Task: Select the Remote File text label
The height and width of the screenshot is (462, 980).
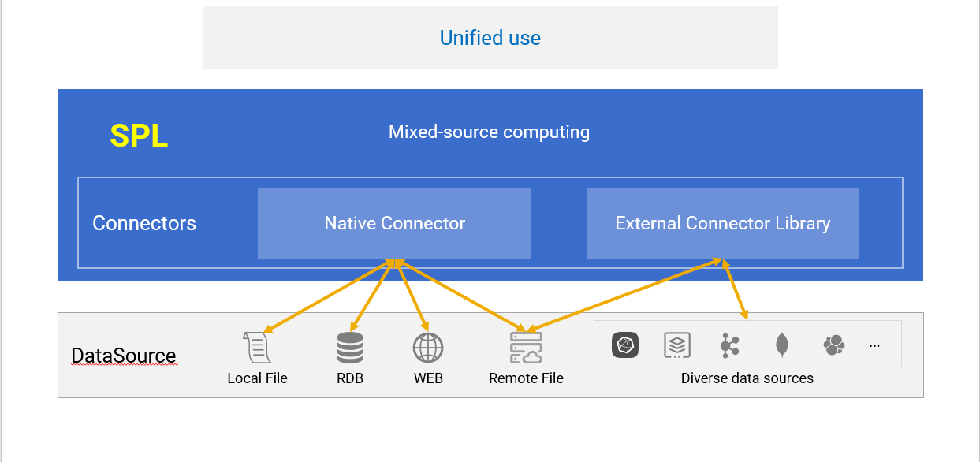Action: (x=526, y=378)
